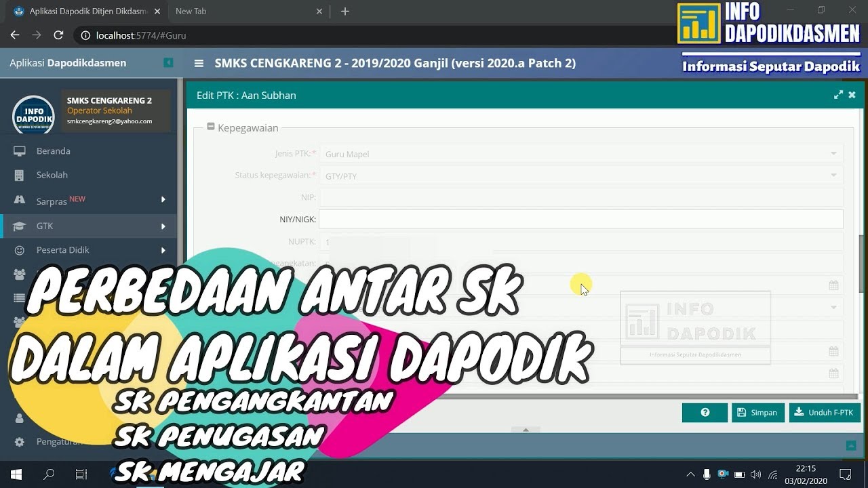The height and width of the screenshot is (488, 868).
Task: Open the Wi-Fi network tray icon
Action: pos(772,474)
